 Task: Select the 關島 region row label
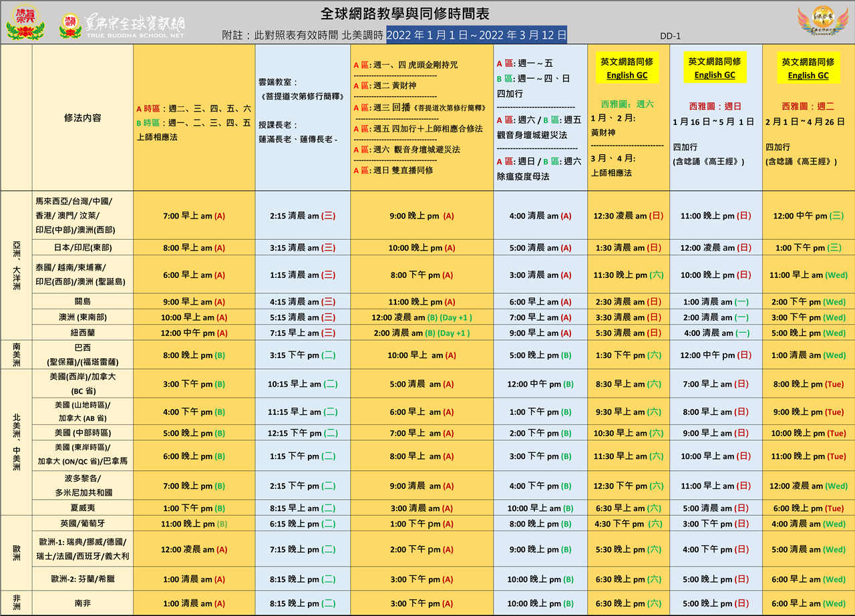pos(83,301)
